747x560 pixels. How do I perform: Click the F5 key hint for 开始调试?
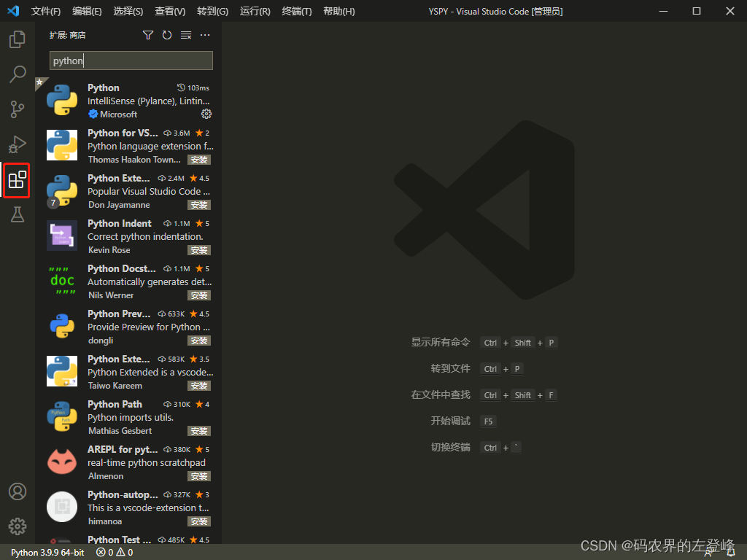tap(488, 421)
